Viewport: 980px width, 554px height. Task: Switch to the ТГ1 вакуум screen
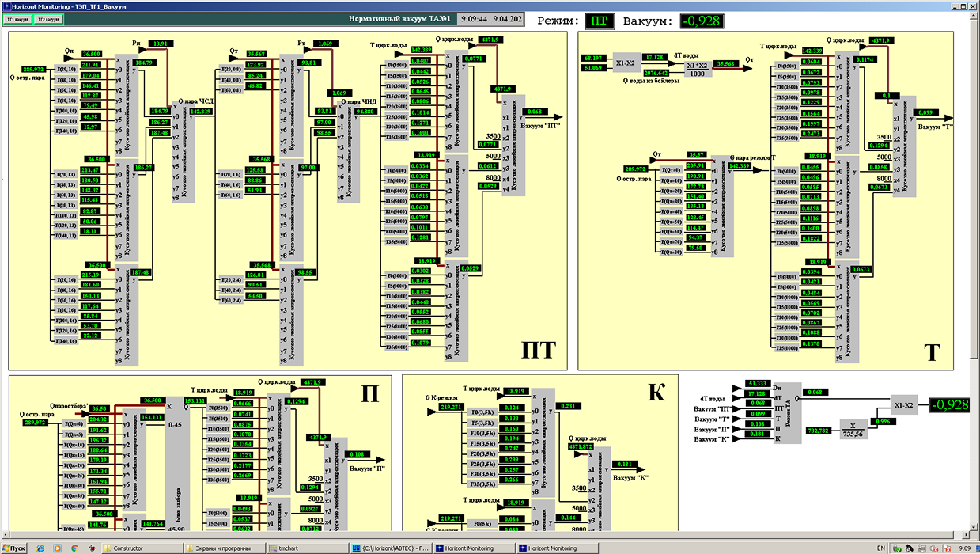[x=19, y=19]
